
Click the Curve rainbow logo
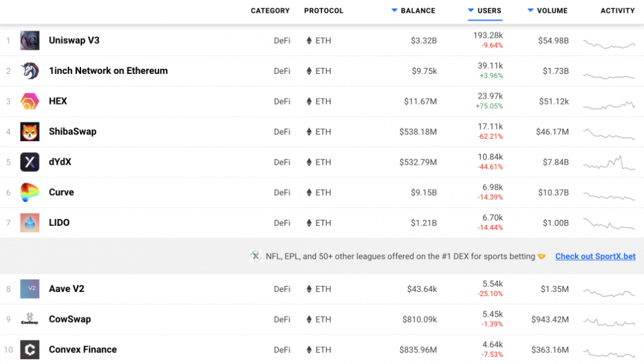[x=30, y=192]
